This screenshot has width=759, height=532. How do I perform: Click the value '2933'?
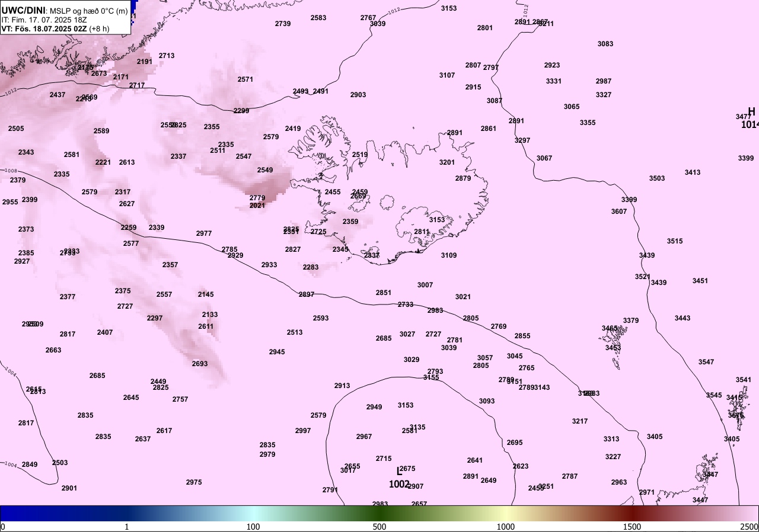(x=269, y=265)
